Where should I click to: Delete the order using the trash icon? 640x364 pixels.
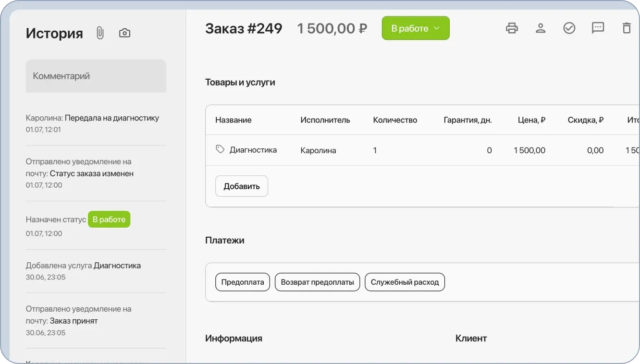click(x=627, y=28)
